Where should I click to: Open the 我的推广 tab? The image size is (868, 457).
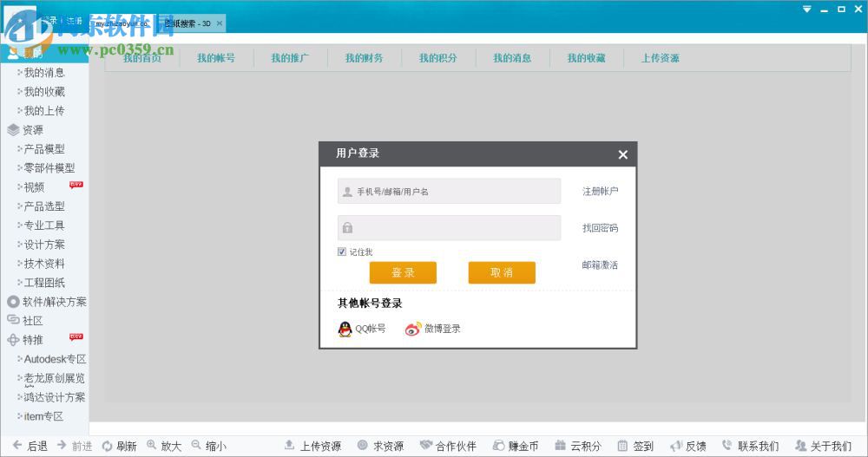290,58
